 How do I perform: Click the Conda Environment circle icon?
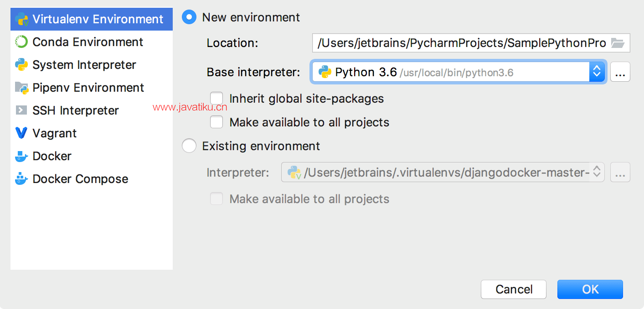(x=21, y=42)
